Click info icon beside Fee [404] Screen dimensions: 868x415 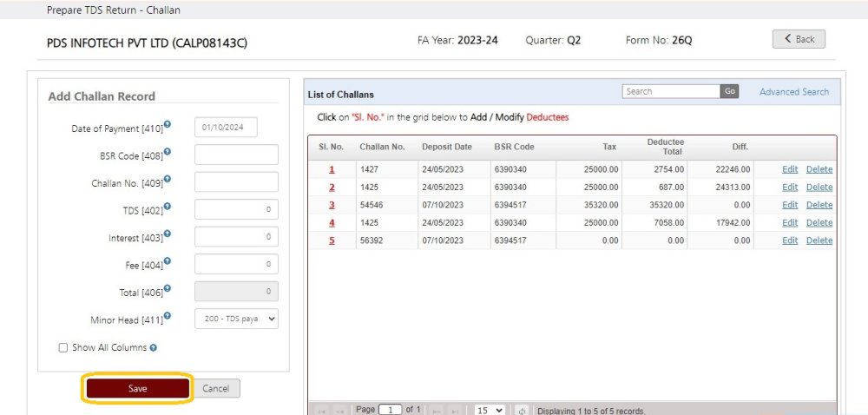pos(168,261)
